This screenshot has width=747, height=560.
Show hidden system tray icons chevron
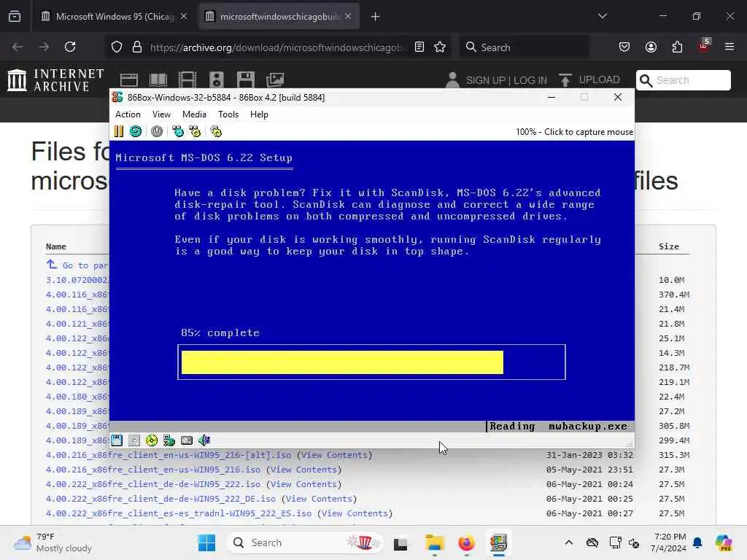(x=569, y=542)
